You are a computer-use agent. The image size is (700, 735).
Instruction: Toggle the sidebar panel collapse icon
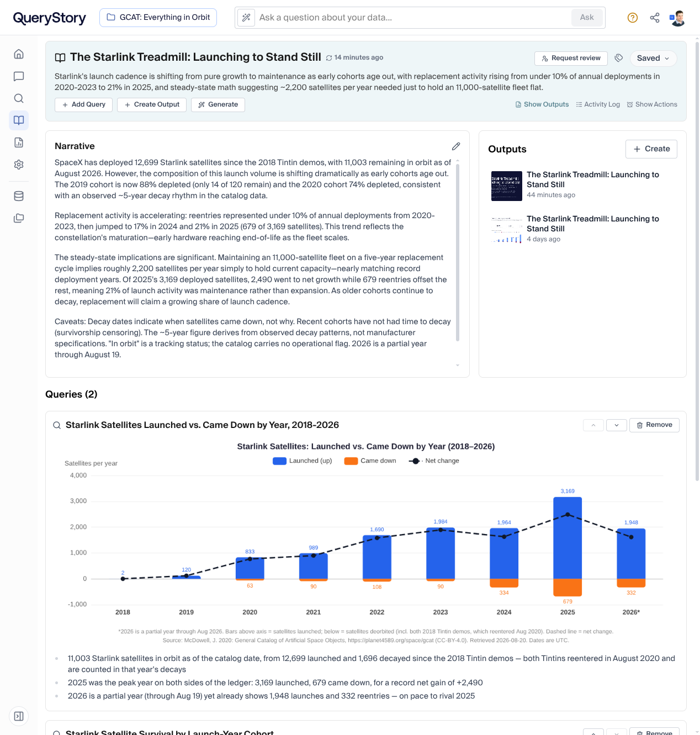(x=19, y=716)
